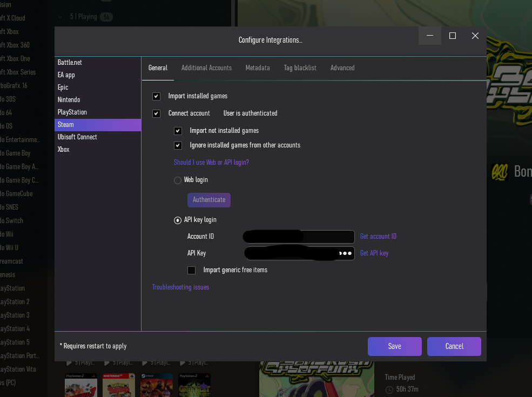This screenshot has height=397, width=532.
Task: Open 'Should I use Web or API login?' link
Action: tap(211, 163)
